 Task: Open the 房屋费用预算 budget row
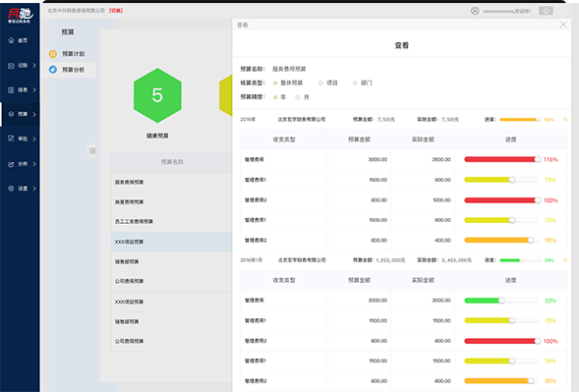coord(172,202)
